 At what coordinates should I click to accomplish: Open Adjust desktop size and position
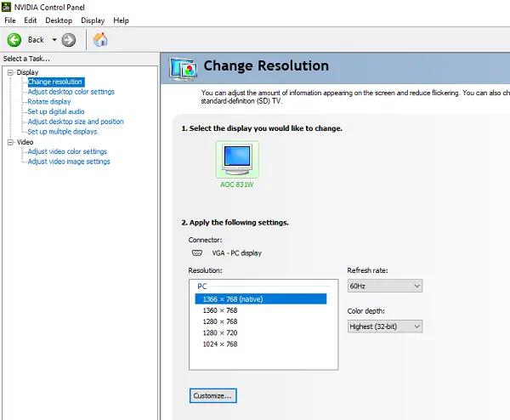(76, 122)
